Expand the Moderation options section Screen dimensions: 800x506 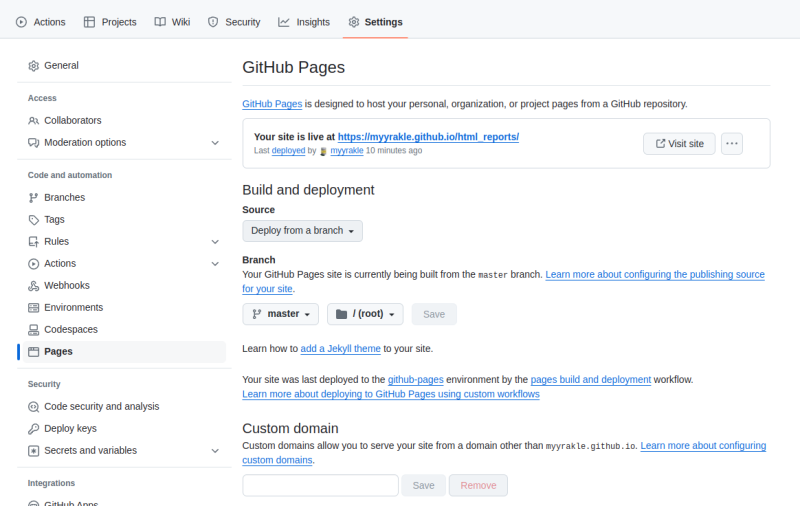(x=215, y=143)
